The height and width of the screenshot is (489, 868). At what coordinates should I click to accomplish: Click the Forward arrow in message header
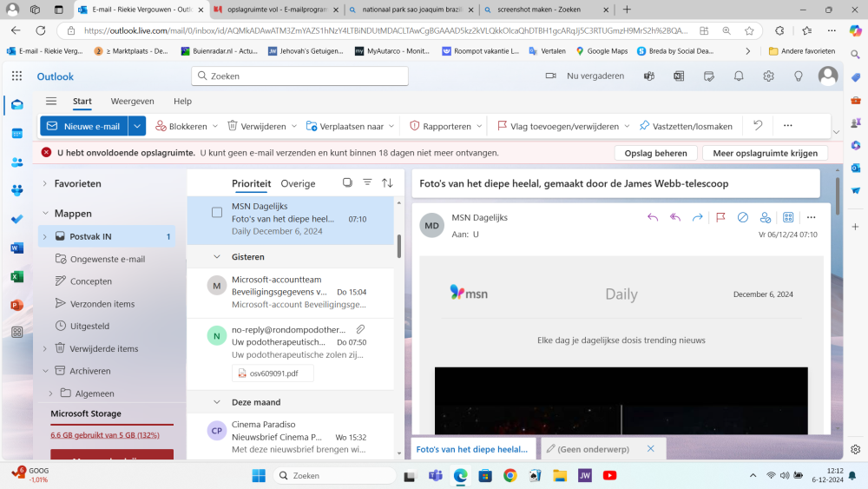click(697, 217)
